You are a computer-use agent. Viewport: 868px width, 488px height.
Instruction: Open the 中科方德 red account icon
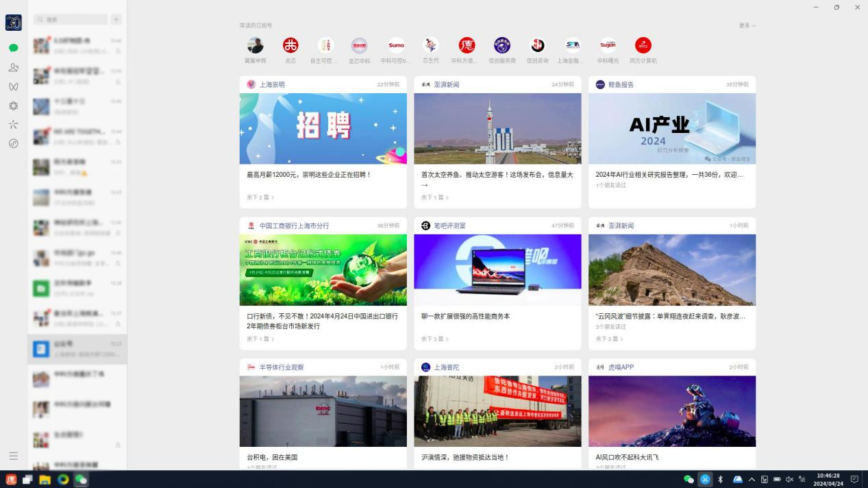pos(467,45)
